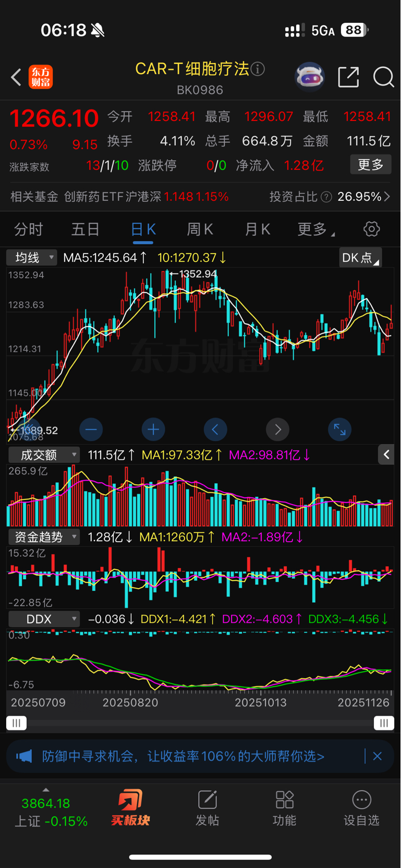This screenshot has width=401, height=868.
Task: Tap right handle of date range slider
Action: point(384,723)
